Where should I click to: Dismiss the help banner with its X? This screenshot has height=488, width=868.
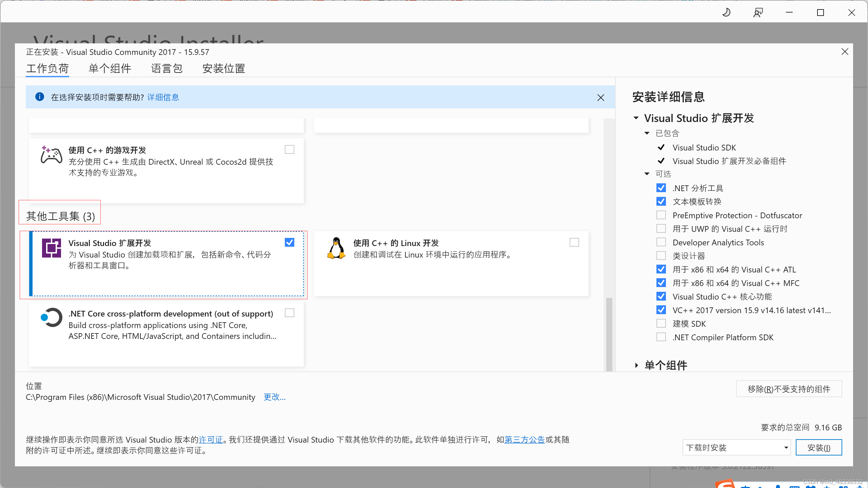coord(600,98)
